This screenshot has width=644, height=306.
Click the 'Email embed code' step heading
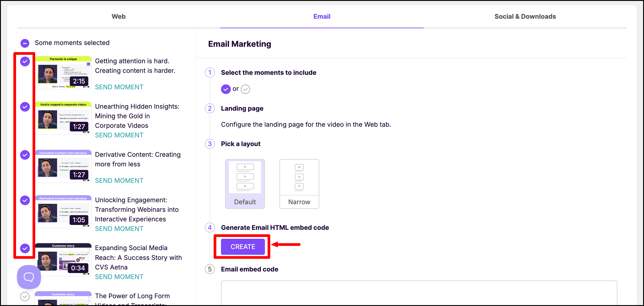point(250,269)
